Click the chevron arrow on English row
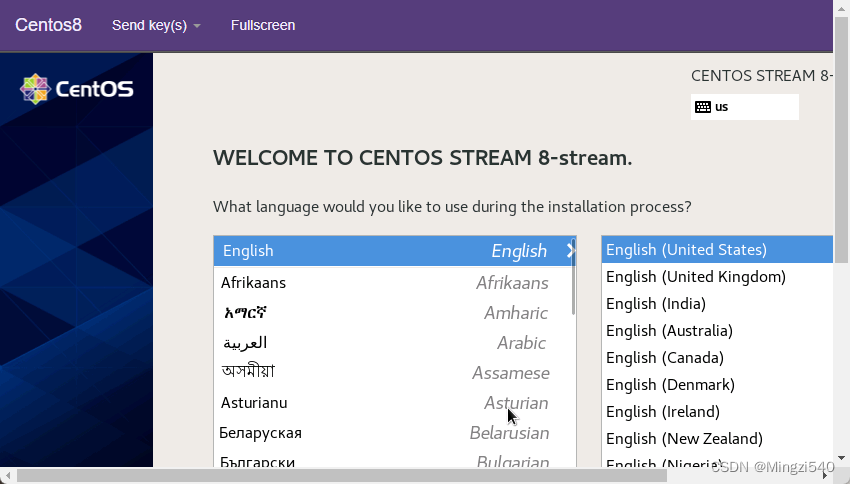Screen dimensions: 850x484 click(x=570, y=250)
